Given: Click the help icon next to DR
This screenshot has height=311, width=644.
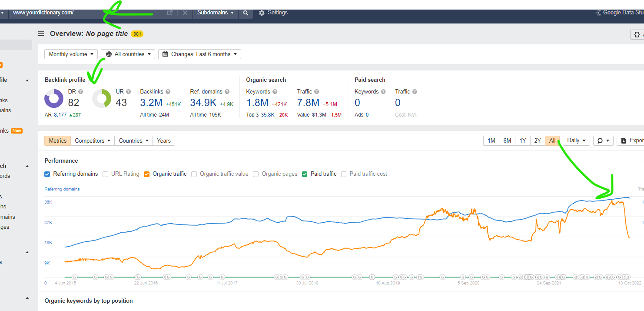Looking at the screenshot, I should pos(80,92).
